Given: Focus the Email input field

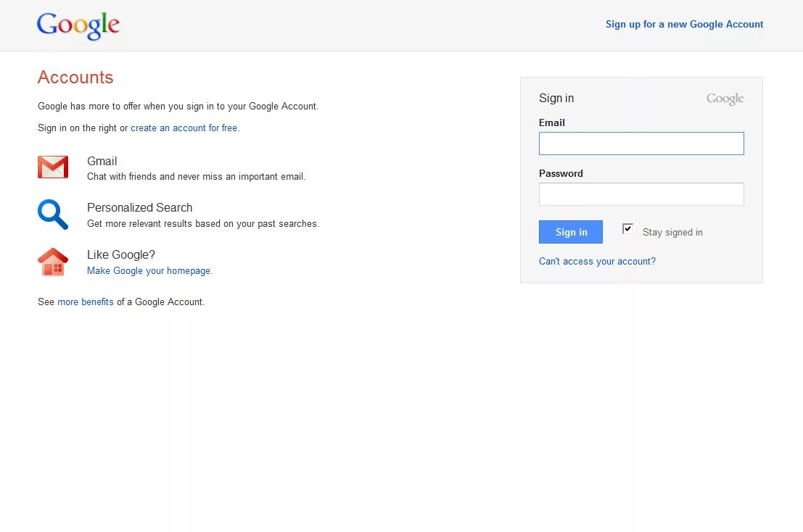Looking at the screenshot, I should tap(641, 144).
